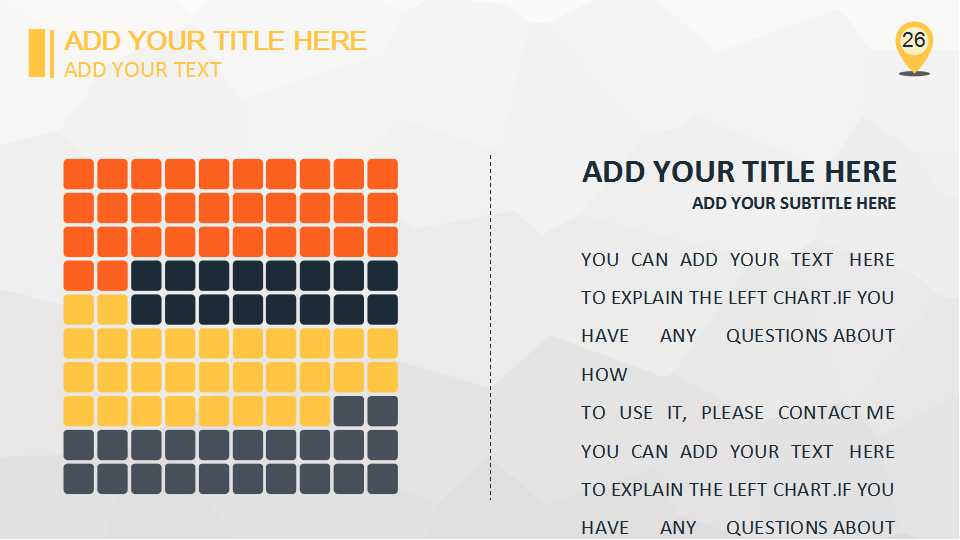Click the 'ADD YOUR SUBTITLE HERE' text
The height and width of the screenshot is (540, 960).
pyautogui.click(x=793, y=203)
